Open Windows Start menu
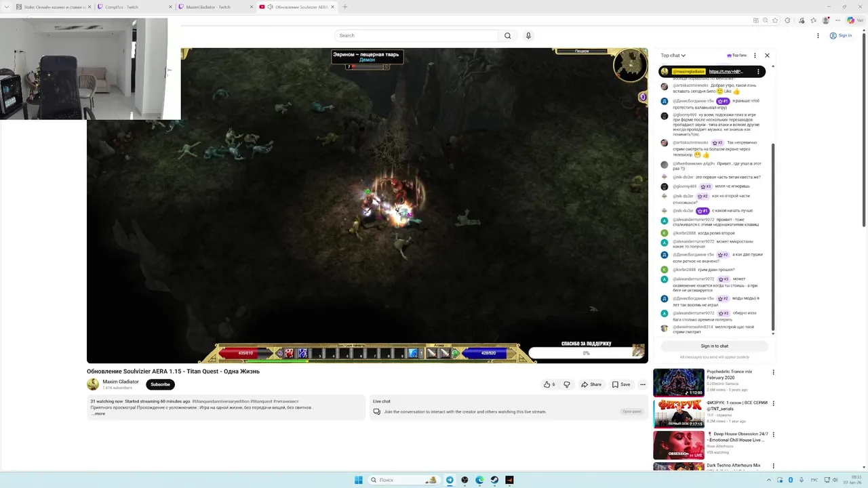This screenshot has width=868, height=488. click(x=358, y=480)
